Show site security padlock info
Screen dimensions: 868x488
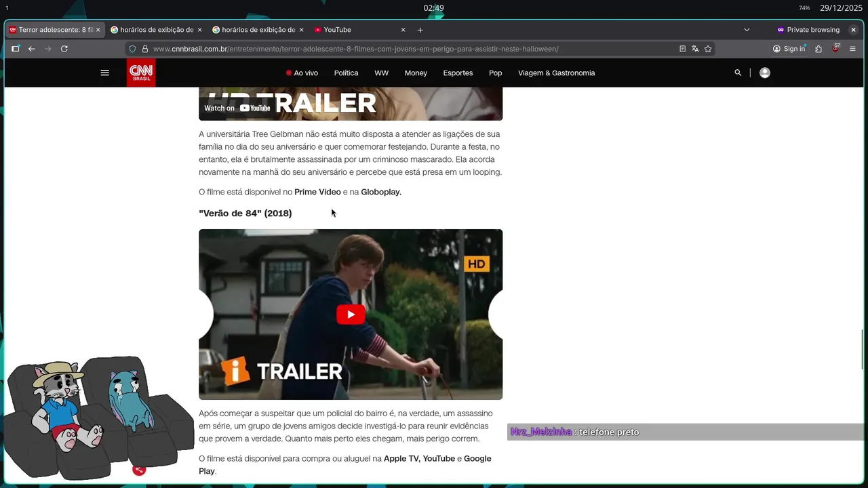144,49
